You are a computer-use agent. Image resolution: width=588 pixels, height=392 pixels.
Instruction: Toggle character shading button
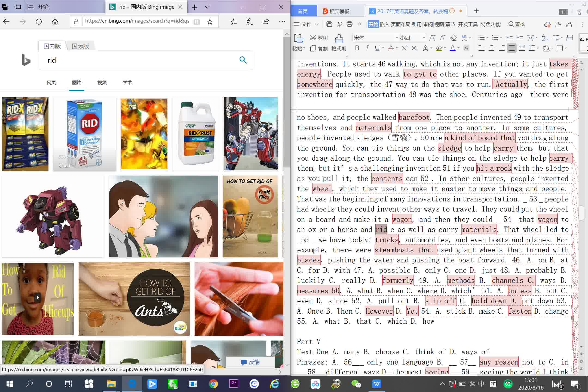466,48
